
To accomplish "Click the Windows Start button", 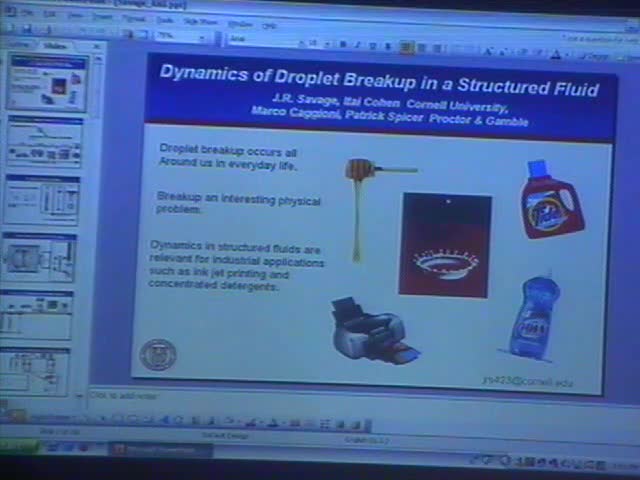I will click(x=19, y=445).
